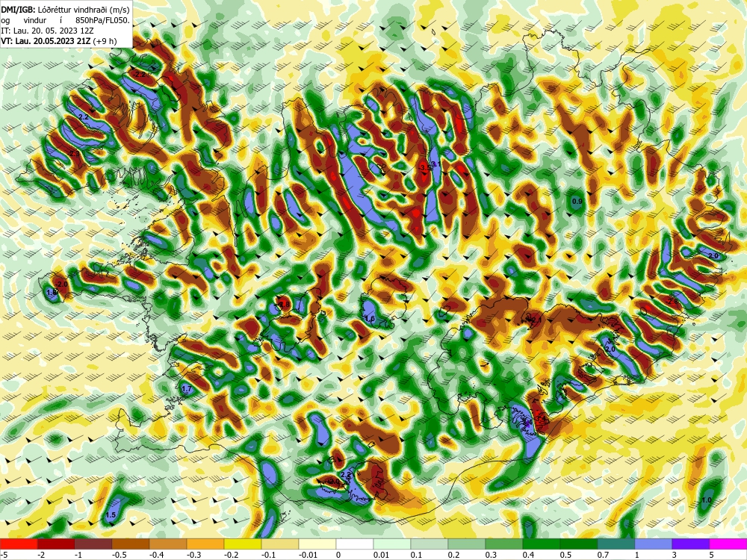The height and width of the screenshot is (560, 747).
Task: Click the brown -0.5 to -0.4 legend swatch
Action: (131, 544)
